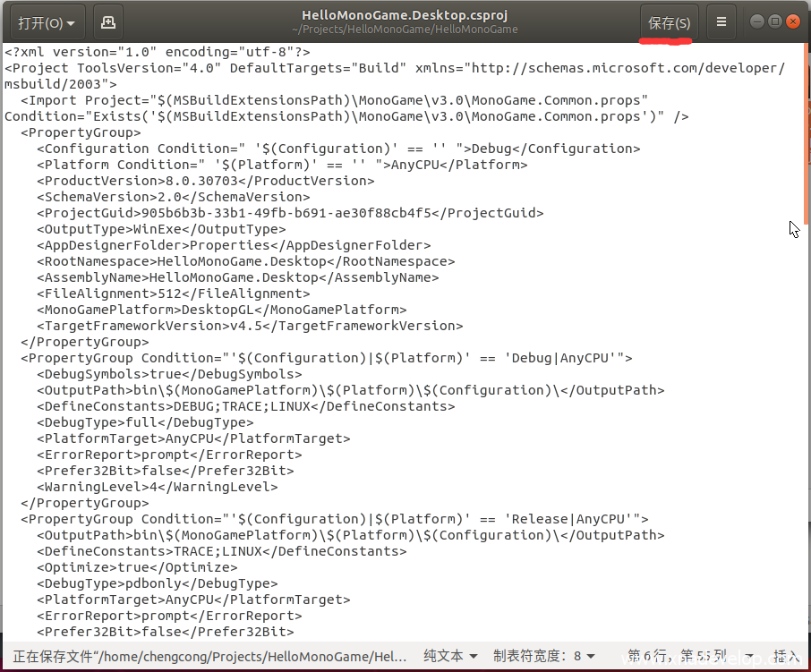Open the line and column position dropdown
Viewport: 811px width, 672px height.
(x=687, y=656)
